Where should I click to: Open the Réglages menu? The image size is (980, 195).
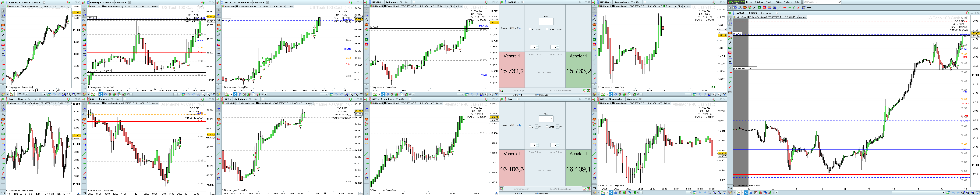[x=788, y=2]
